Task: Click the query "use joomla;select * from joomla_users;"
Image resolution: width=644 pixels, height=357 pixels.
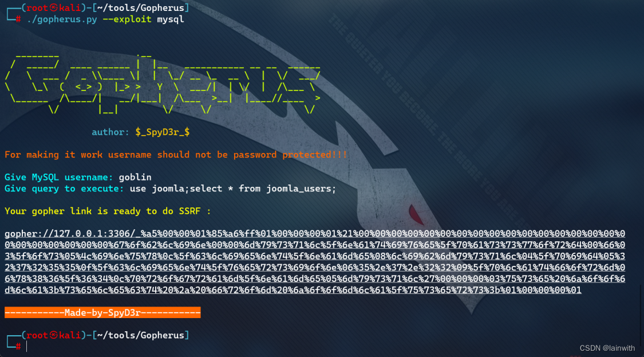Action: coord(233,189)
